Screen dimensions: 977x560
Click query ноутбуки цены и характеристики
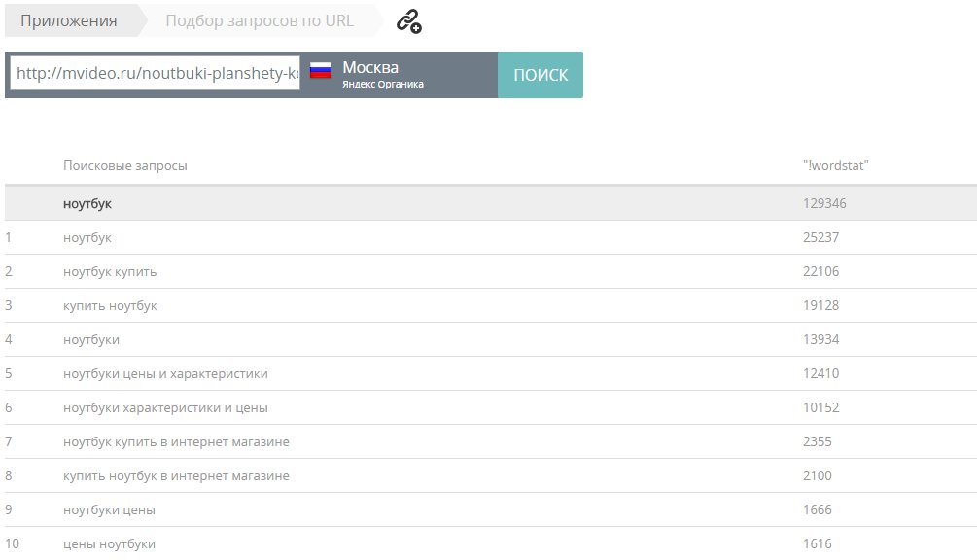pyautogui.click(x=165, y=373)
